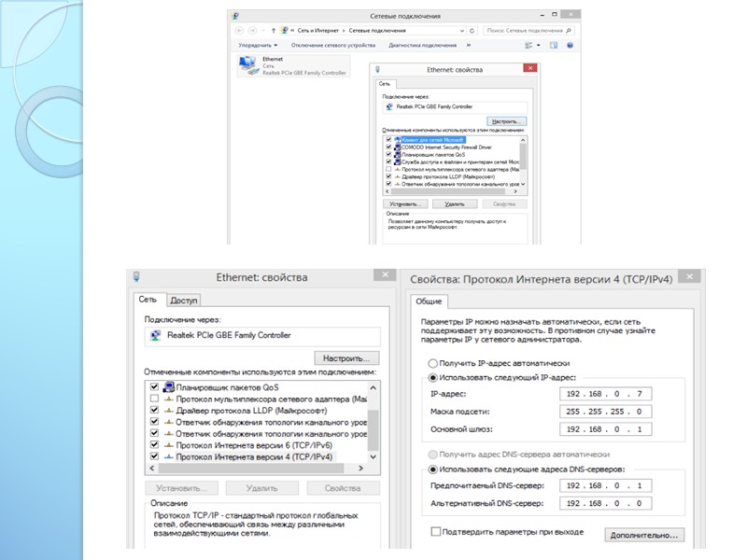Click Установить... in small Ethernet dialog
The height and width of the screenshot is (560, 747).
point(405,203)
